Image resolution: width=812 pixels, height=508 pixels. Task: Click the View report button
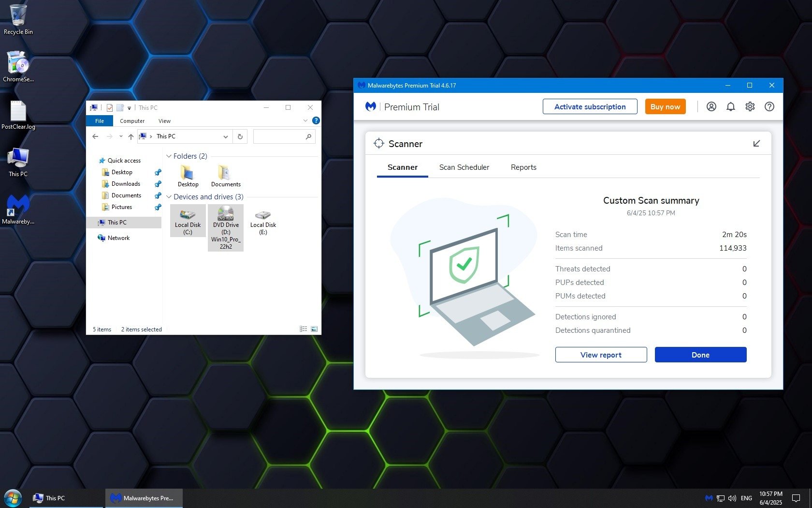pos(600,355)
